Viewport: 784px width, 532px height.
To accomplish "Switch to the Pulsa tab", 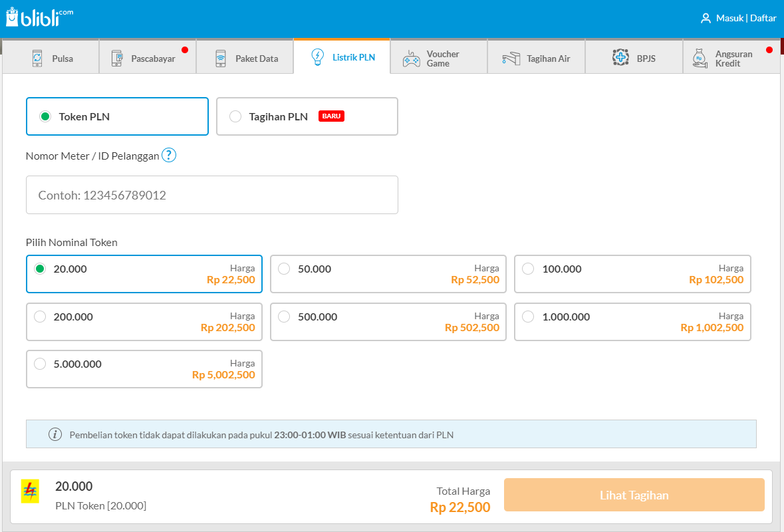I will point(51,57).
